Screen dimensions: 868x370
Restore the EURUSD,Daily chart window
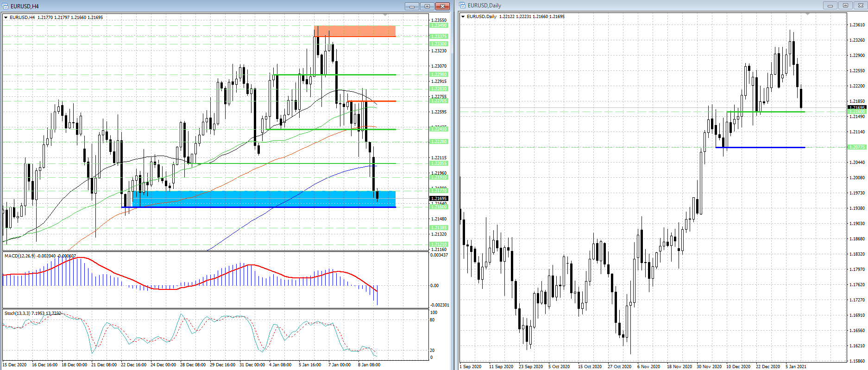point(845,6)
